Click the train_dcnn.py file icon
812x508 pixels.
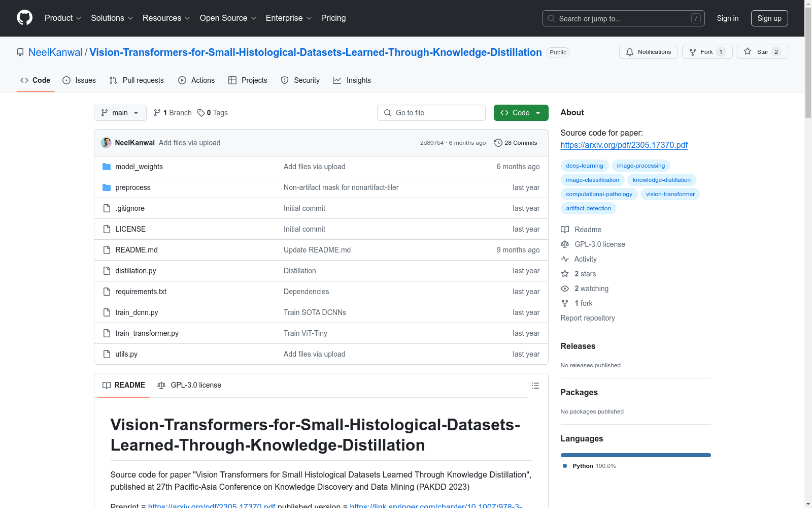(107, 312)
